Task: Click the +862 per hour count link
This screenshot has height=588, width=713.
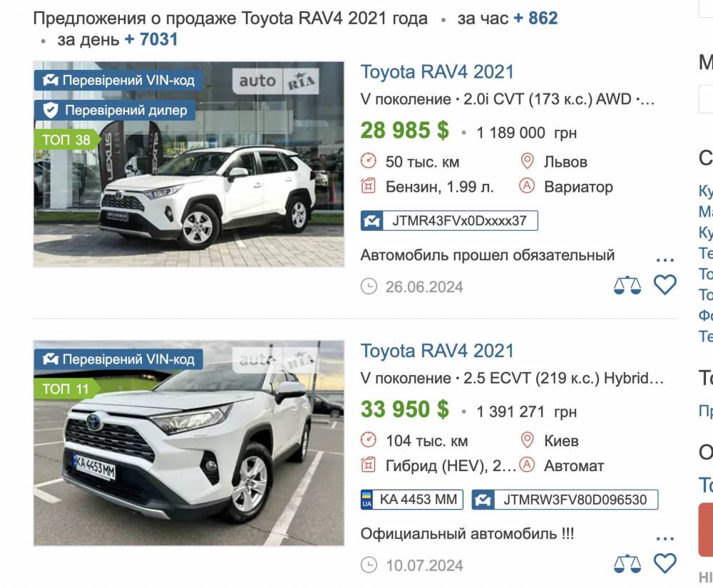Action: tap(535, 19)
